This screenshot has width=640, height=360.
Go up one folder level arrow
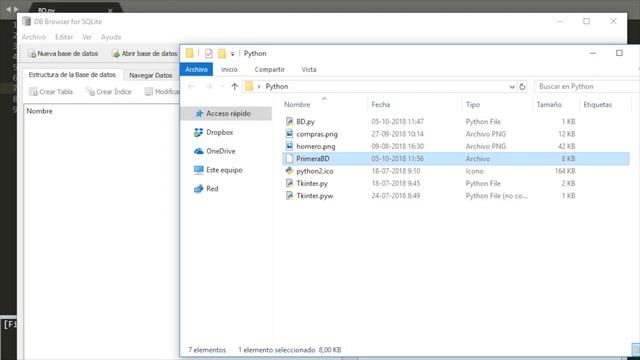click(x=234, y=87)
